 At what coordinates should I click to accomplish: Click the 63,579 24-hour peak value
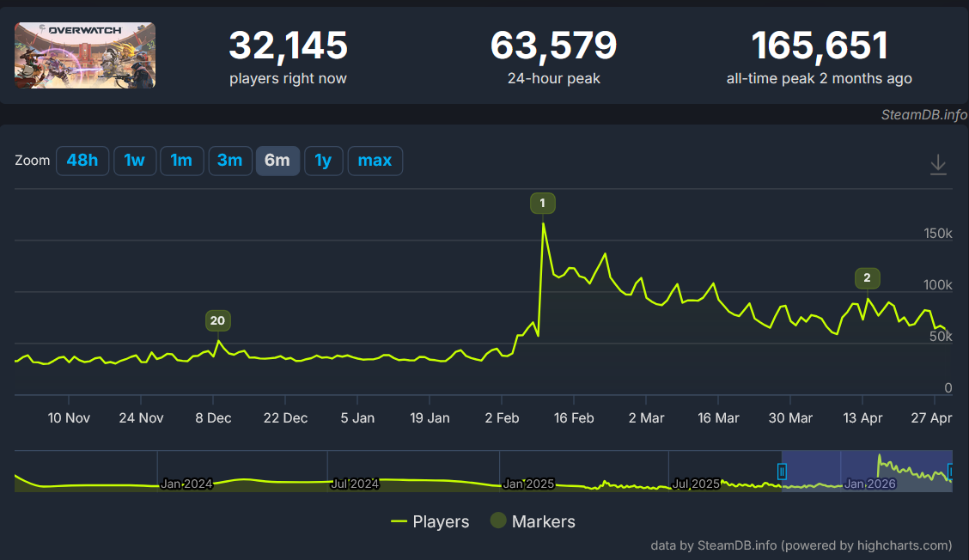click(554, 46)
